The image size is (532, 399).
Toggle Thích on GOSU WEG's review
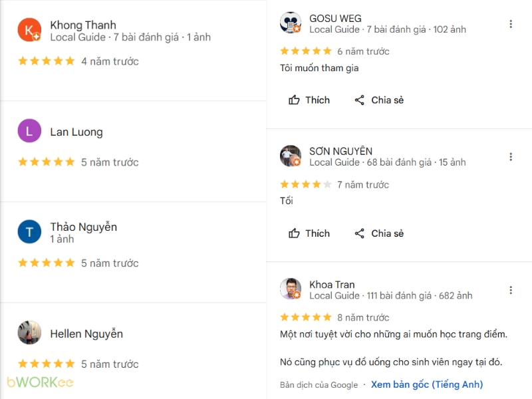[x=309, y=100]
